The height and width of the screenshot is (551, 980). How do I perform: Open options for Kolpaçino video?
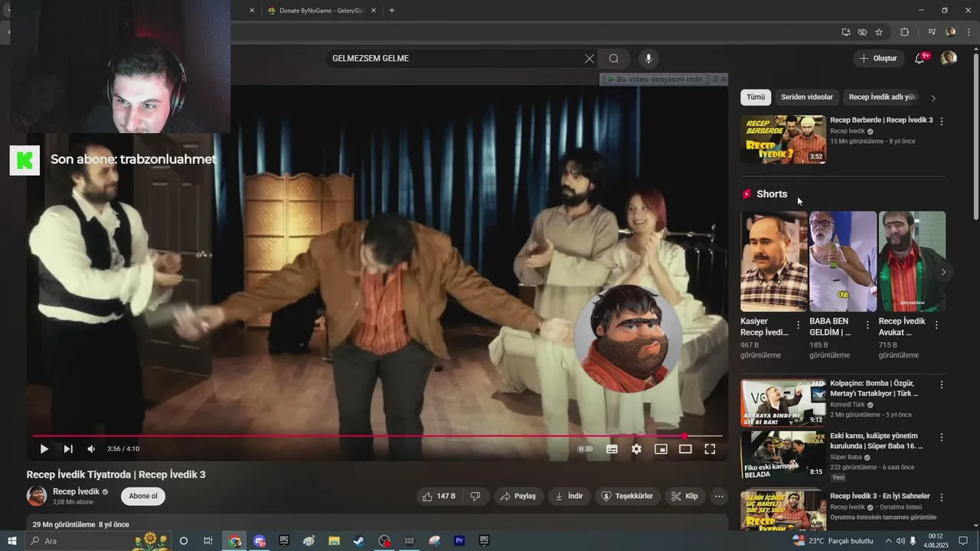(x=942, y=385)
